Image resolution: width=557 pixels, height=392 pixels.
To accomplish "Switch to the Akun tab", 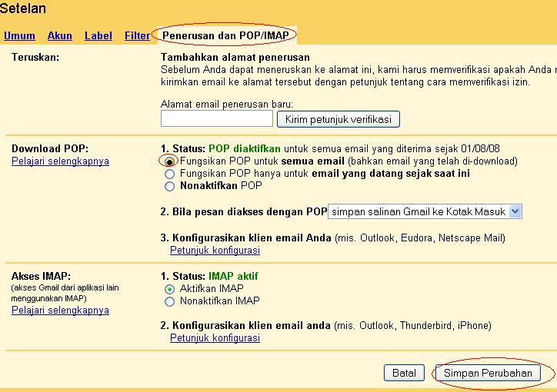I will (x=60, y=35).
